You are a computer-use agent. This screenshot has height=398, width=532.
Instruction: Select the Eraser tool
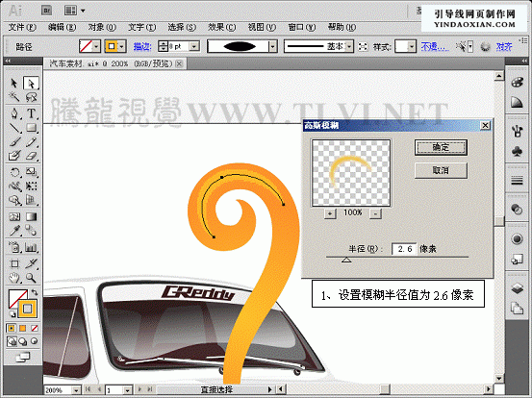(x=31, y=156)
